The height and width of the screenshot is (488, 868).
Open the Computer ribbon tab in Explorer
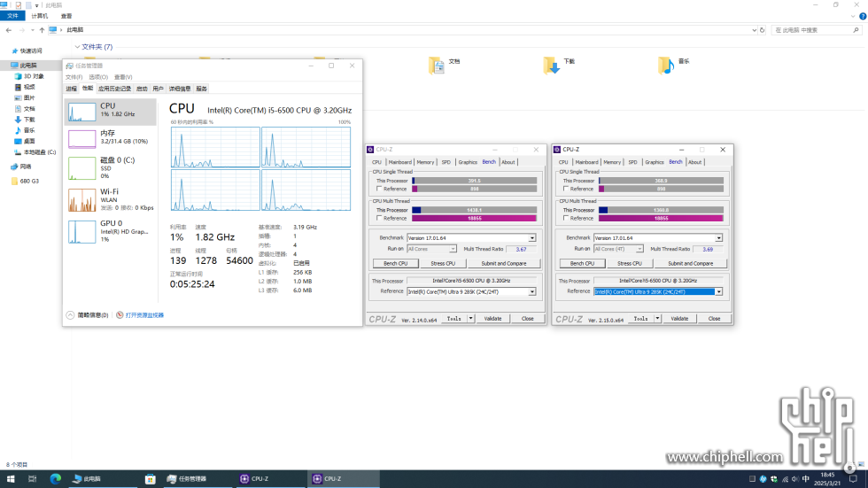coord(39,16)
